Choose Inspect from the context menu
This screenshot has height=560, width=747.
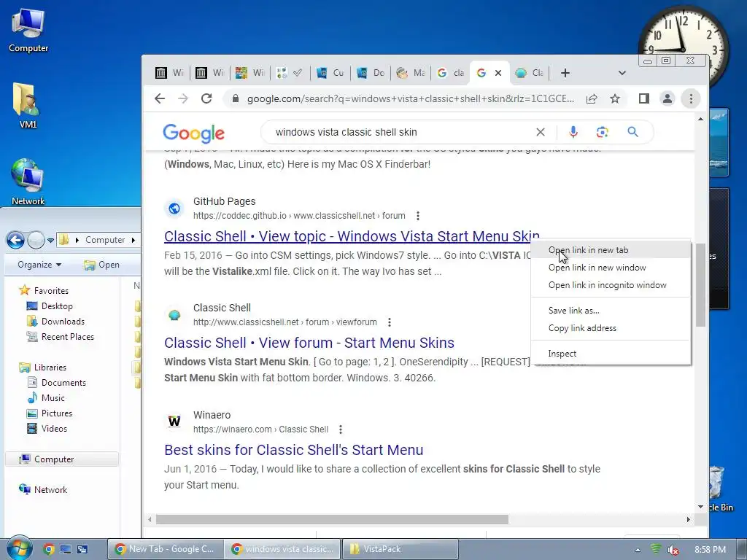point(611,354)
